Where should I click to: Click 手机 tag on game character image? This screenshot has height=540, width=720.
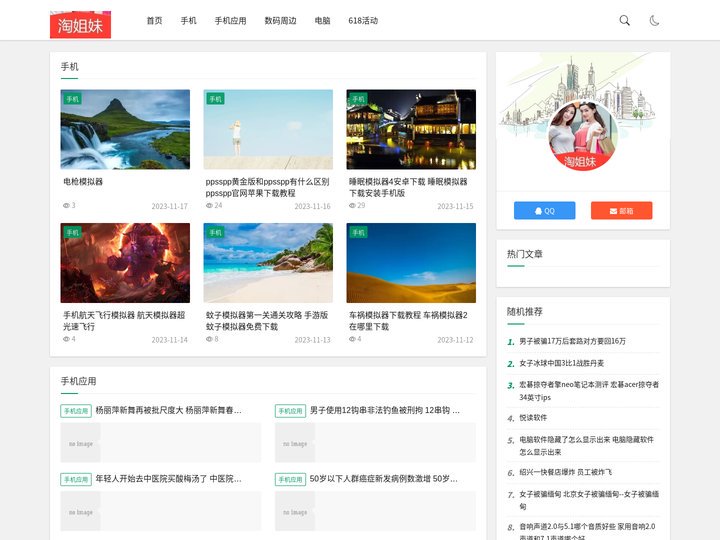pyautogui.click(x=72, y=232)
